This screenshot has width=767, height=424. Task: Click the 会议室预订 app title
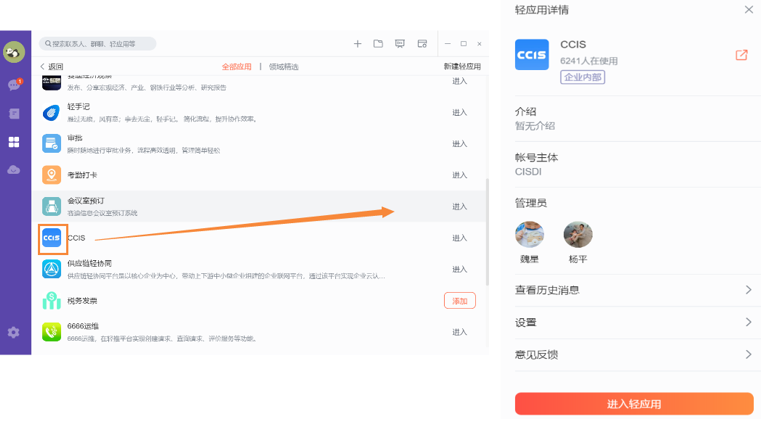click(x=86, y=201)
